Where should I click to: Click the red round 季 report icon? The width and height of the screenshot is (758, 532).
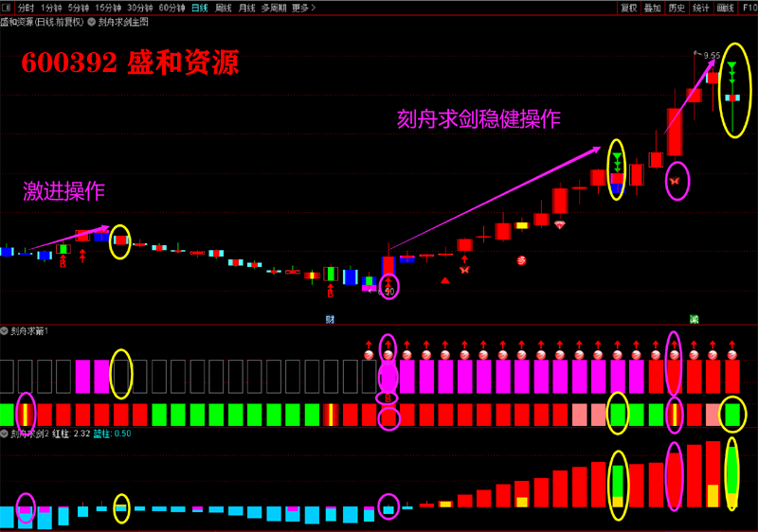[x=521, y=260]
